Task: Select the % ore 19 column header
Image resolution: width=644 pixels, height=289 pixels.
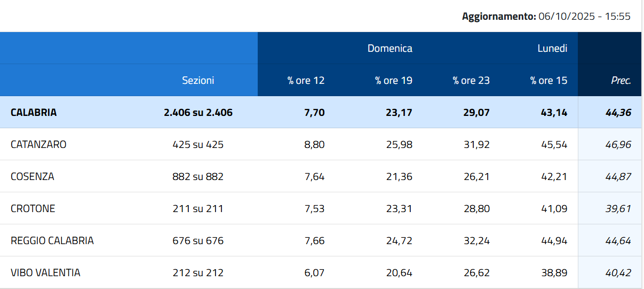Action: [394, 81]
